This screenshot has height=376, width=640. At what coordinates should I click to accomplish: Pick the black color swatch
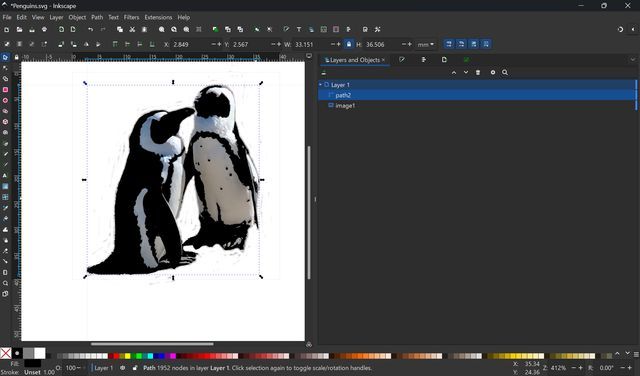coord(17,353)
